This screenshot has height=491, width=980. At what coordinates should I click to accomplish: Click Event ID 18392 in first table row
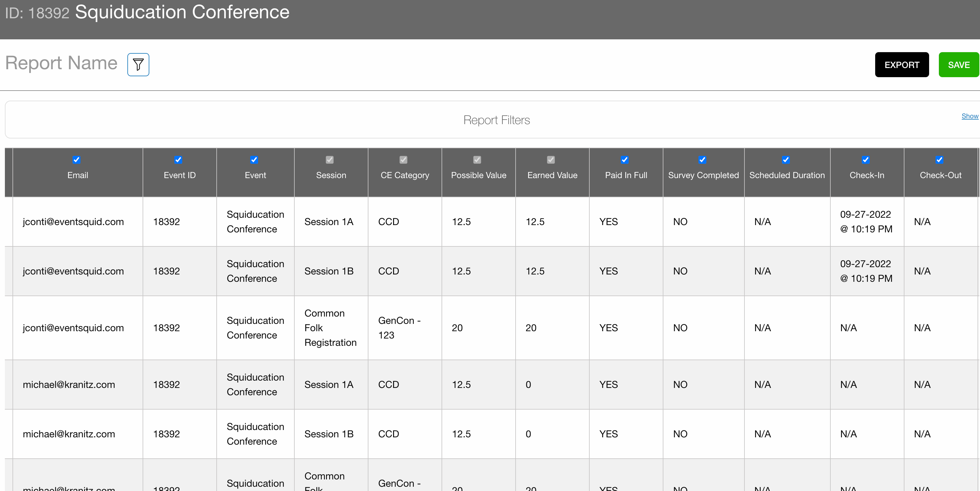tap(166, 222)
